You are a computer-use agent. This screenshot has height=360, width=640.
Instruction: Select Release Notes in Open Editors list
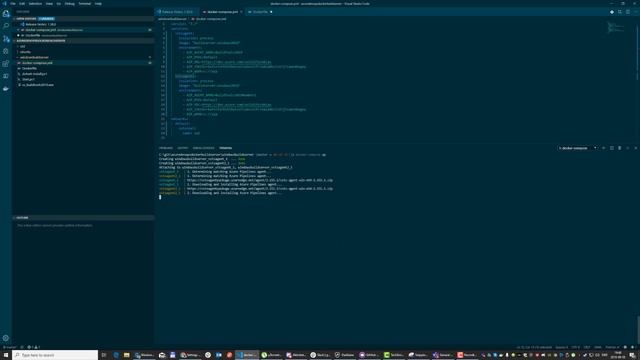pyautogui.click(x=84, y=24)
